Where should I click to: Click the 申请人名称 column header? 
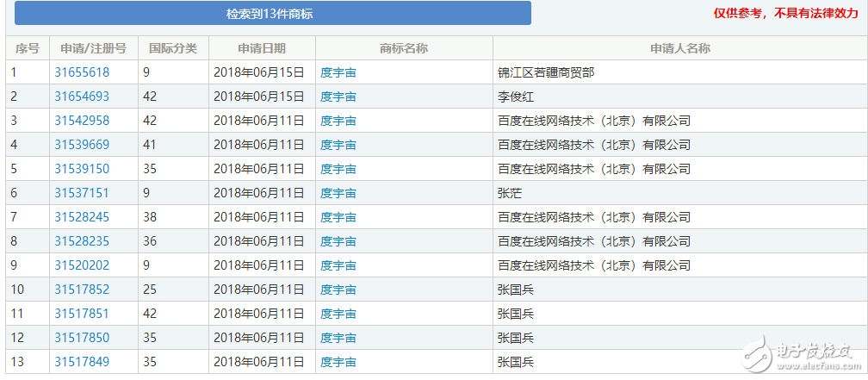679,48
